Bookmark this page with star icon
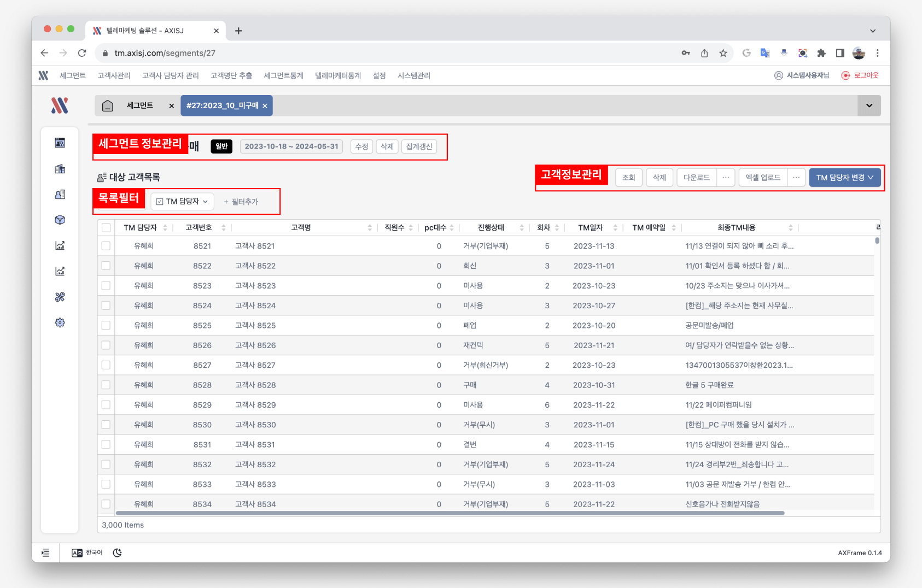This screenshot has height=588, width=922. [723, 53]
